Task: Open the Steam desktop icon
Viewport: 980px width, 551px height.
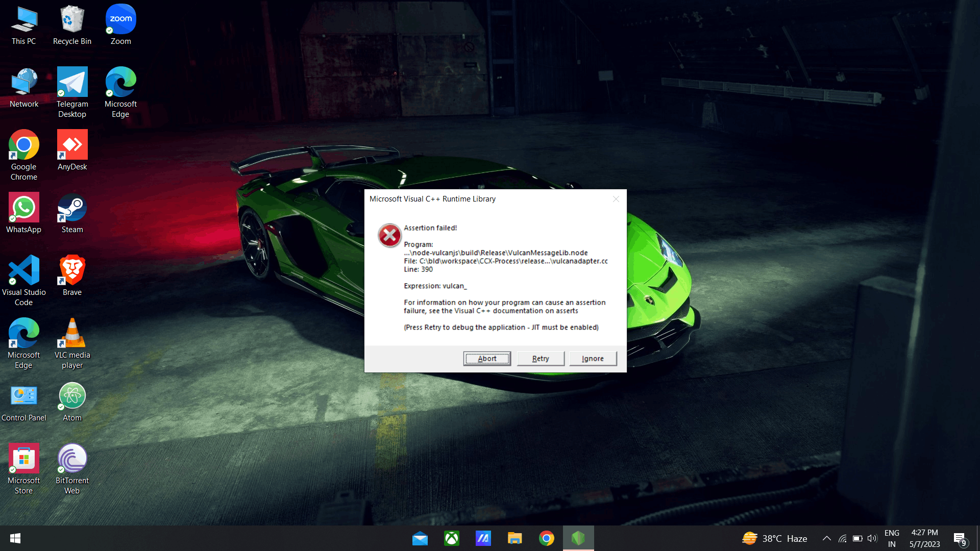Action: pos(72,213)
